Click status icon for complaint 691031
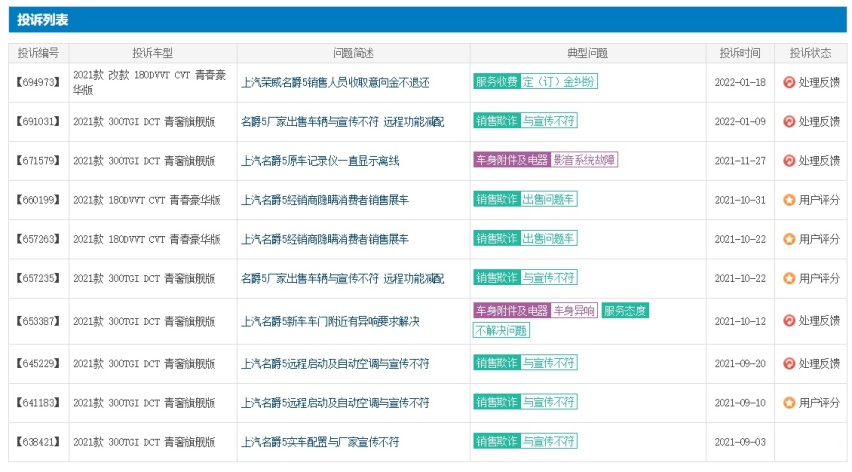 point(789,121)
